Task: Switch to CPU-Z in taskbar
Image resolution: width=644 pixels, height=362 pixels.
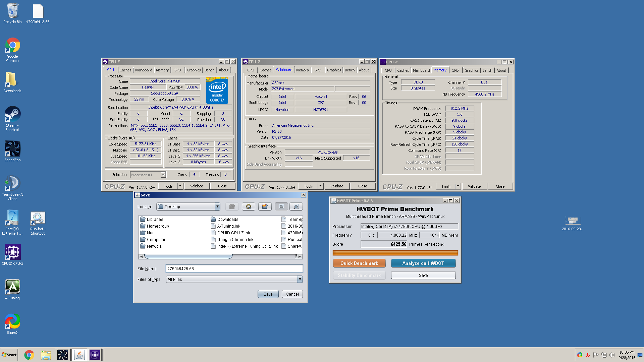Action: pyautogui.click(x=95, y=355)
